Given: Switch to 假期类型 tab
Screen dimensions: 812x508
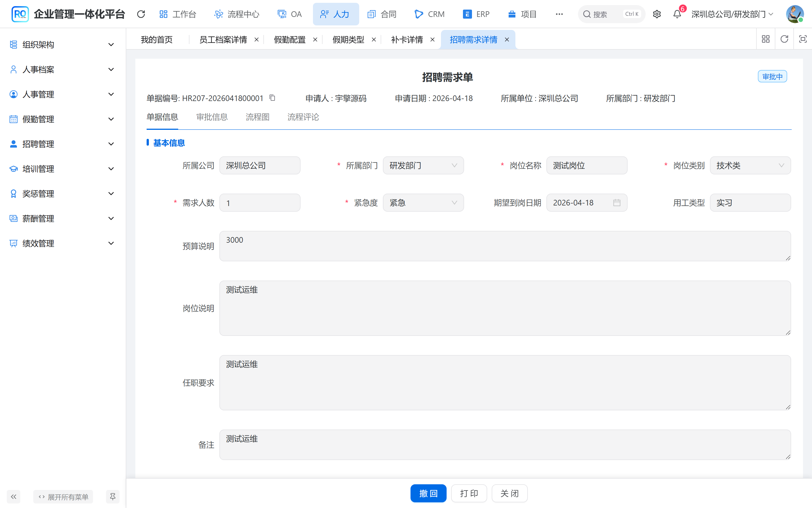Looking at the screenshot, I should click(348, 40).
